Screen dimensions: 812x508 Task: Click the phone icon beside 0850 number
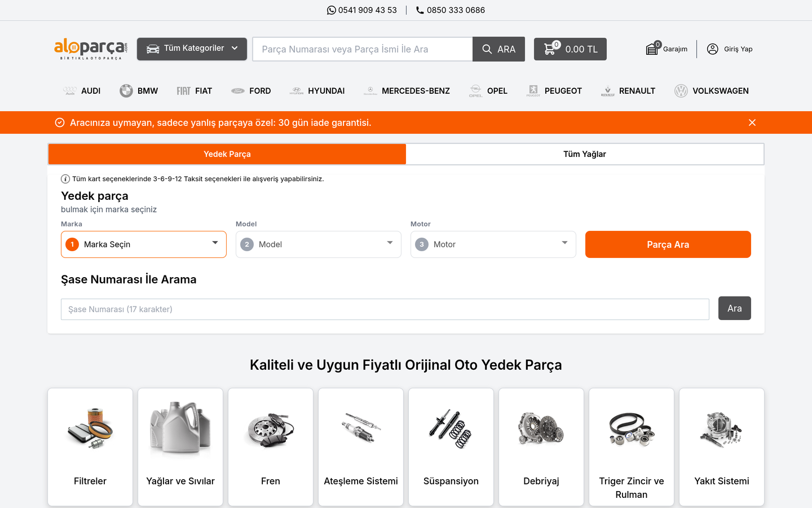[420, 10]
